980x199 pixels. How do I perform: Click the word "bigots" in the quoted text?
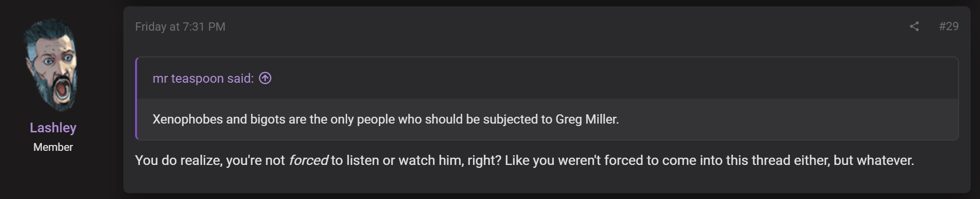pyautogui.click(x=268, y=119)
